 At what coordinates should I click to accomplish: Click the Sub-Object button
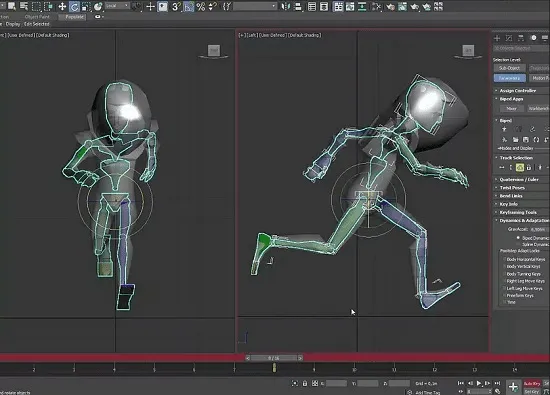coord(509,68)
